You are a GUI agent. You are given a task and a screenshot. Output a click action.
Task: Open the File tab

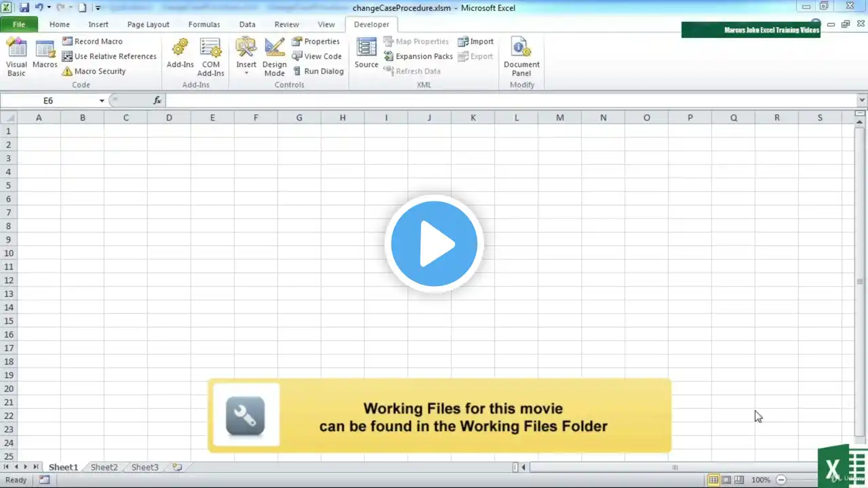point(19,24)
